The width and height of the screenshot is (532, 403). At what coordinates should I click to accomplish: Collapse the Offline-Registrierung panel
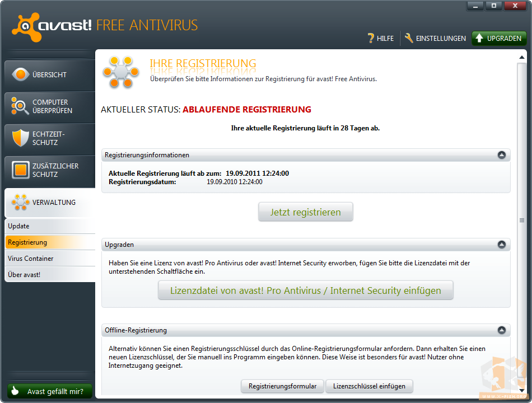click(501, 330)
